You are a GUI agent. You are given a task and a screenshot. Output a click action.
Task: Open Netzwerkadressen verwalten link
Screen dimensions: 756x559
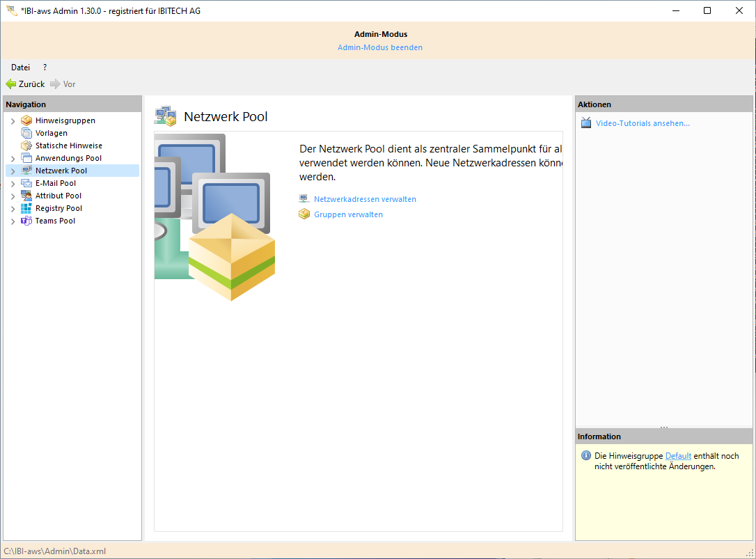(365, 199)
